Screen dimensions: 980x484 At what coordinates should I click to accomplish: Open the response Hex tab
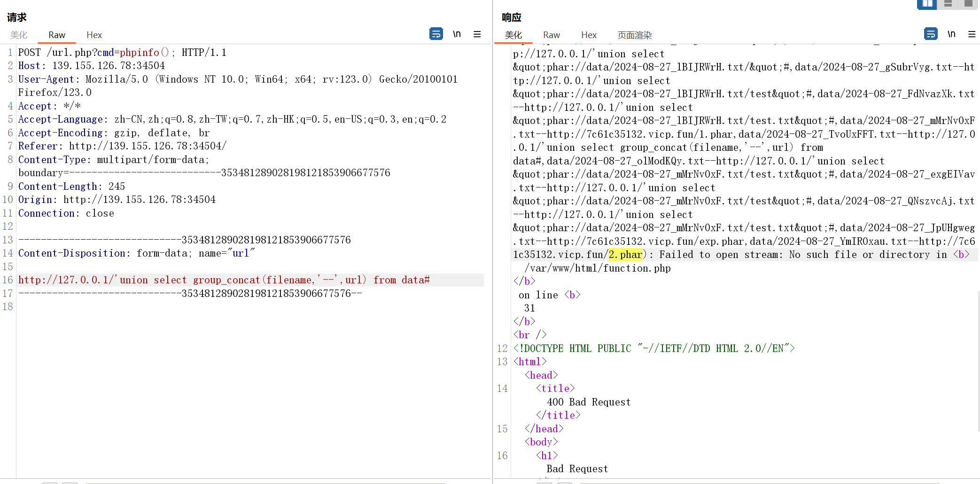(589, 35)
